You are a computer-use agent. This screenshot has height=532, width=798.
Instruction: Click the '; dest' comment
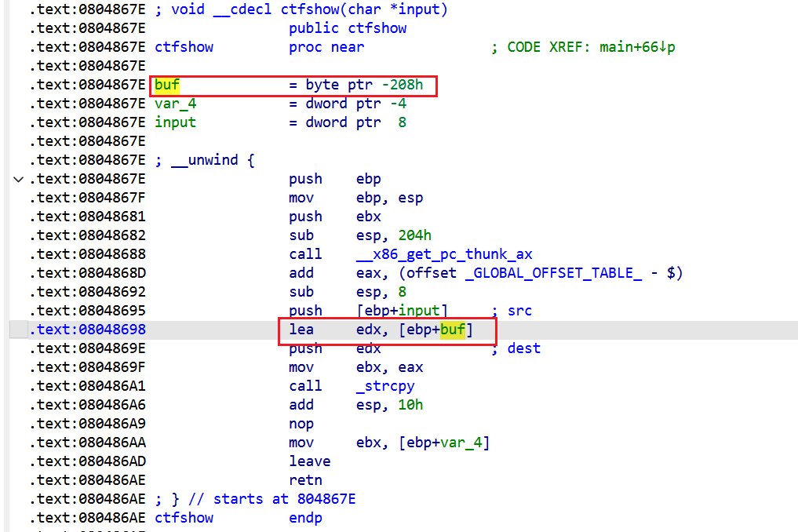[516, 348]
